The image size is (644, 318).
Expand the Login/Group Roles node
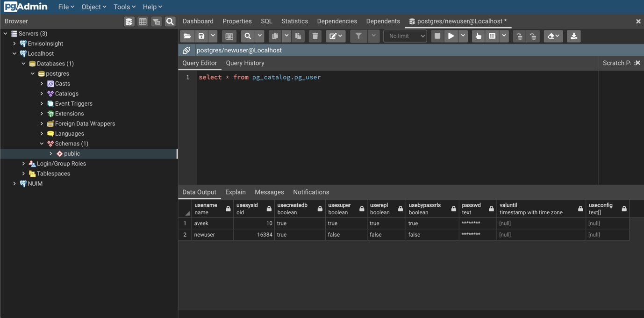click(x=23, y=163)
